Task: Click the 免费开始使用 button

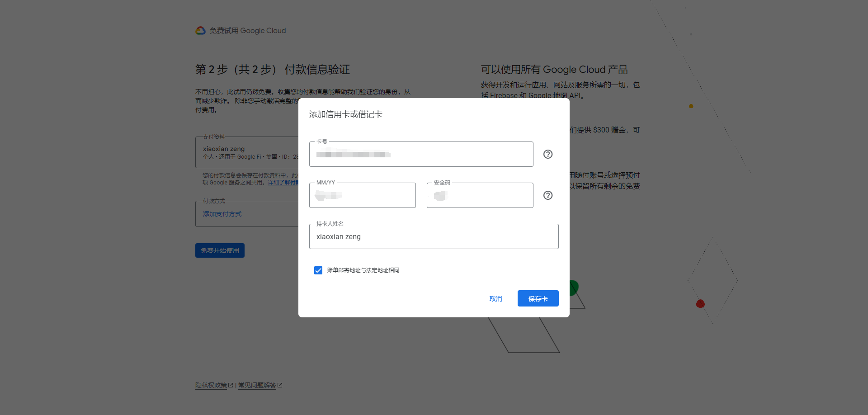Action: click(x=220, y=250)
